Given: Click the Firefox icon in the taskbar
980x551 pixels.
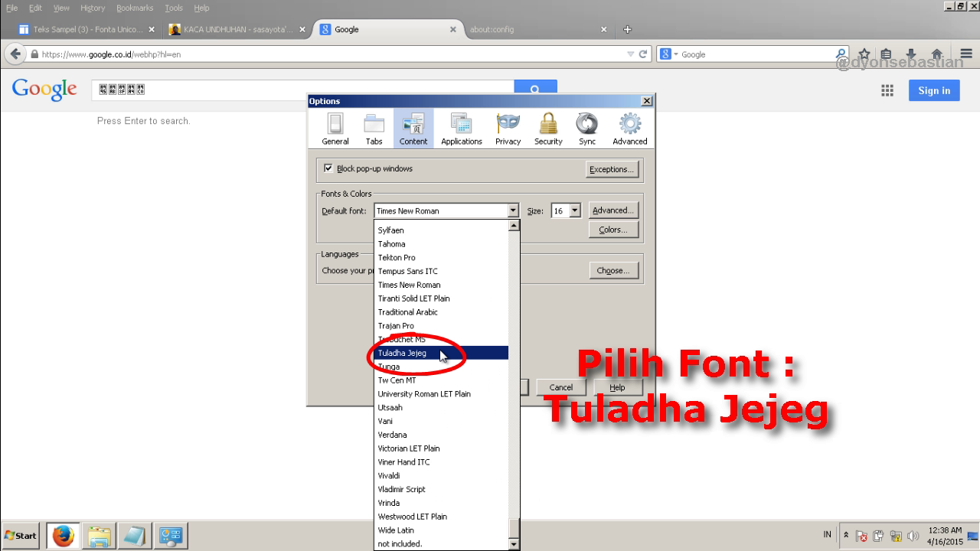Looking at the screenshot, I should click(x=64, y=536).
